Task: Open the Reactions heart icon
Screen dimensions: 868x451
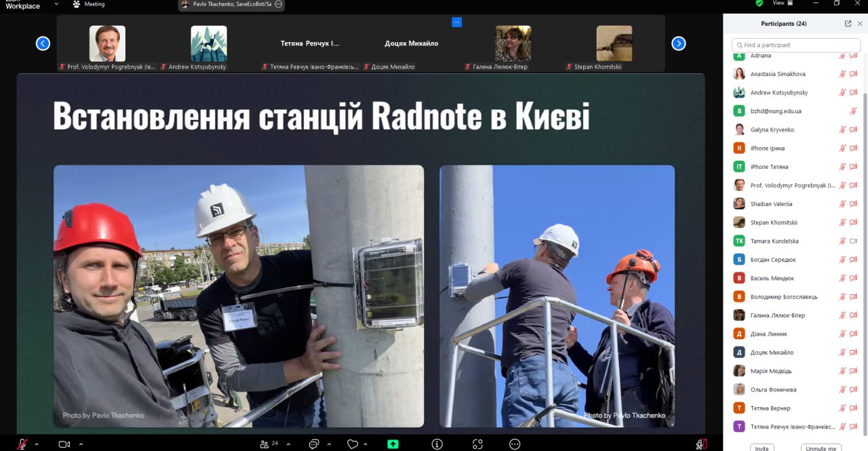Action: click(x=352, y=444)
